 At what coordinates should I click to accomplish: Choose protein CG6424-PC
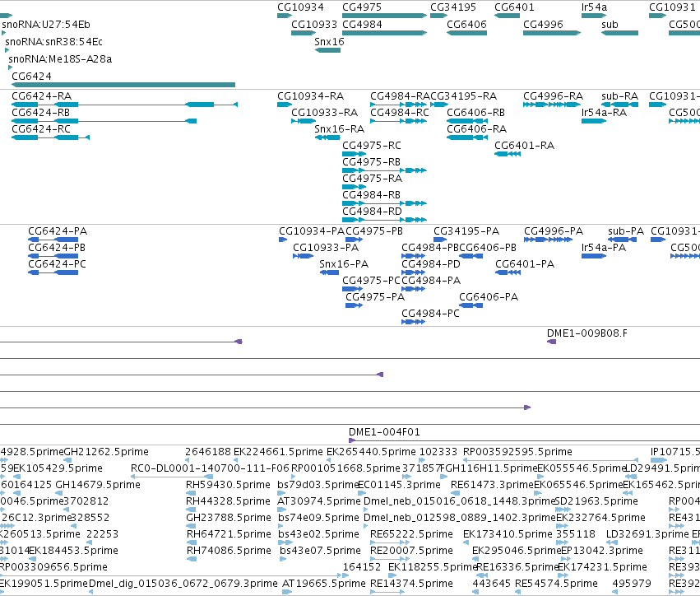pos(53,273)
